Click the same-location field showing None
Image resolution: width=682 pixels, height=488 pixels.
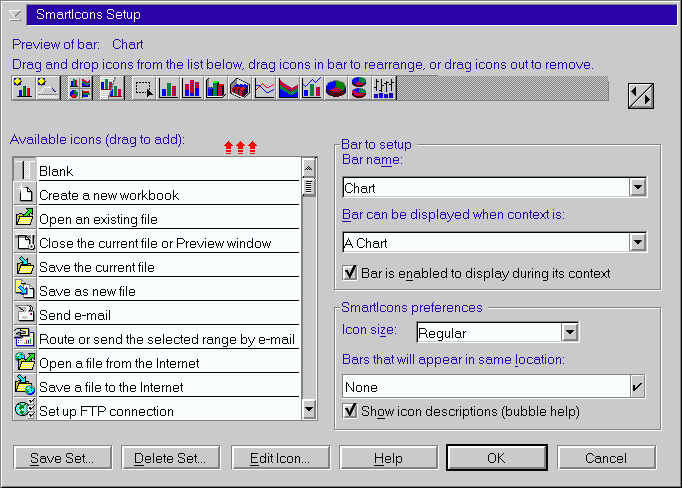click(486, 387)
